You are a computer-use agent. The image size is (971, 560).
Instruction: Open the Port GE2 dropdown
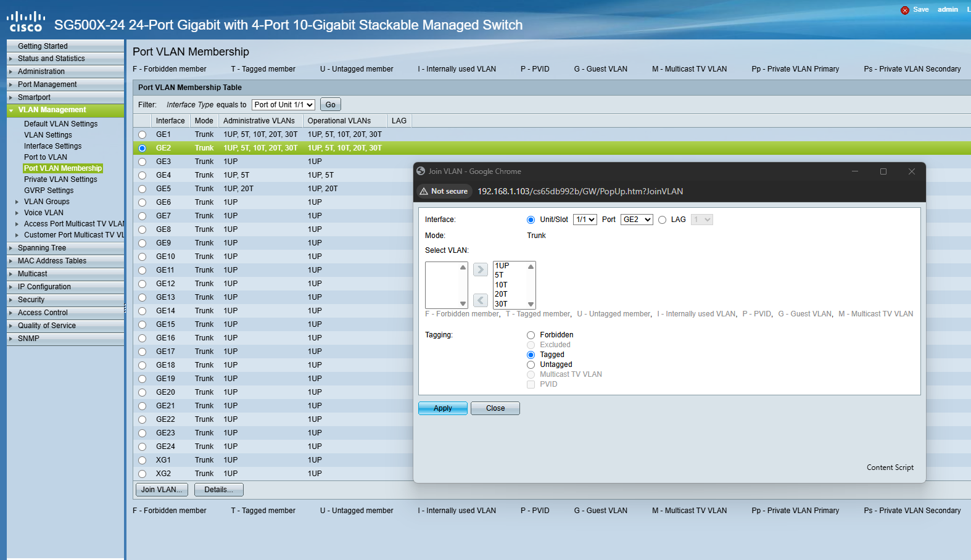coord(637,220)
